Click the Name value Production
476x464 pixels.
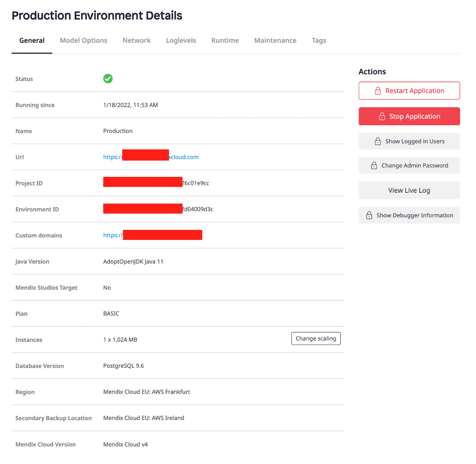[118, 131]
